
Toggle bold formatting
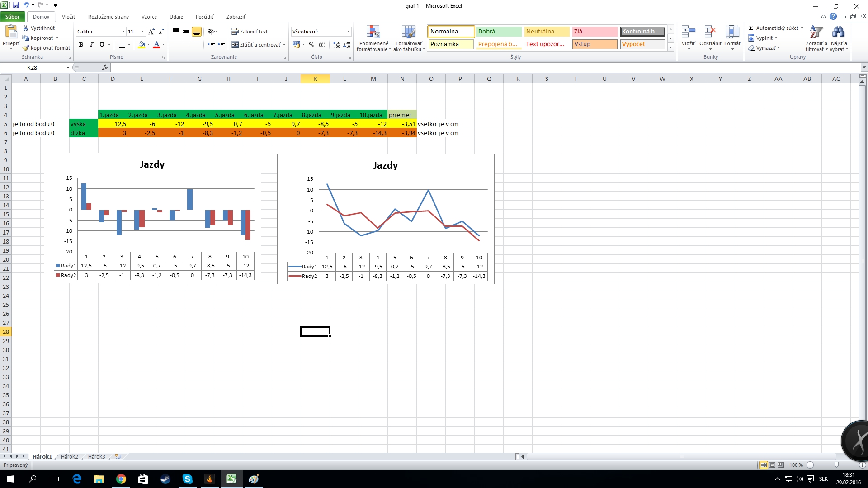(81, 45)
